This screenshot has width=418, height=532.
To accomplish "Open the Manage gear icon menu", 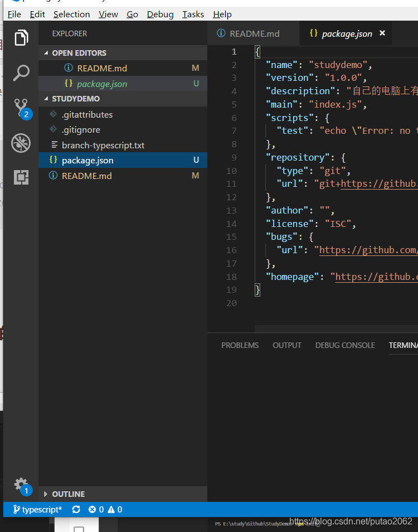I will pos(22,486).
